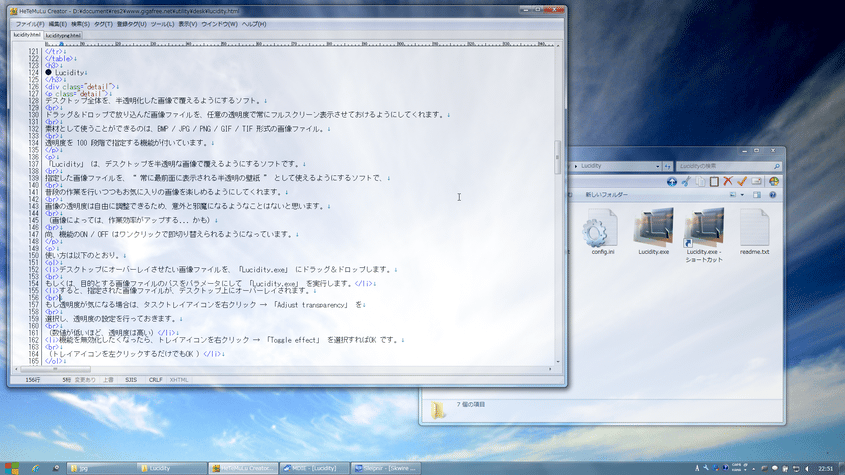The width and height of the screenshot is (845, 475).
Task: Click the editor scroll down arrow
Action: 558,362
